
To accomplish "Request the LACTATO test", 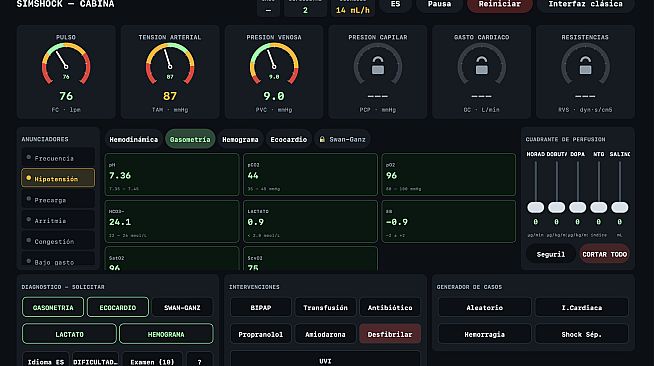I will coord(69,334).
